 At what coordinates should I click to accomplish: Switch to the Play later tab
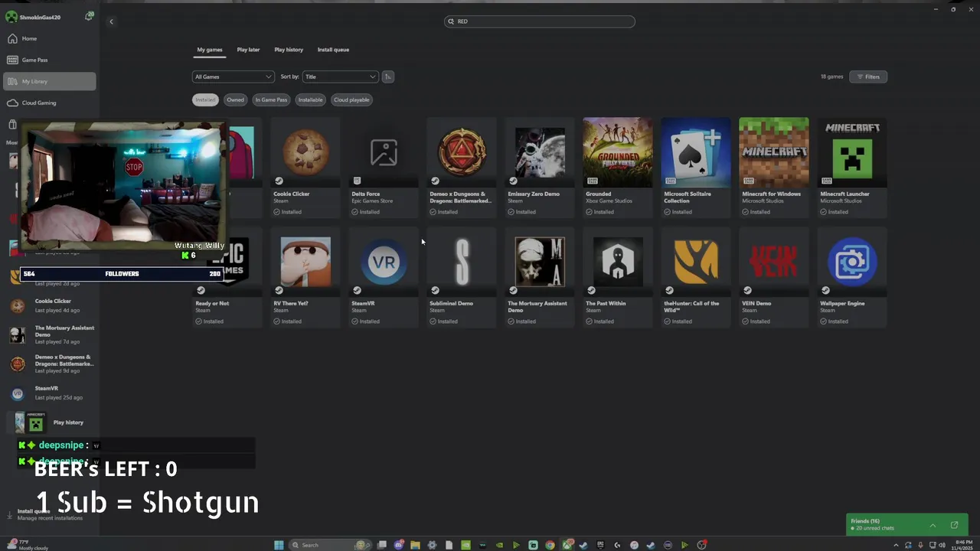point(248,50)
